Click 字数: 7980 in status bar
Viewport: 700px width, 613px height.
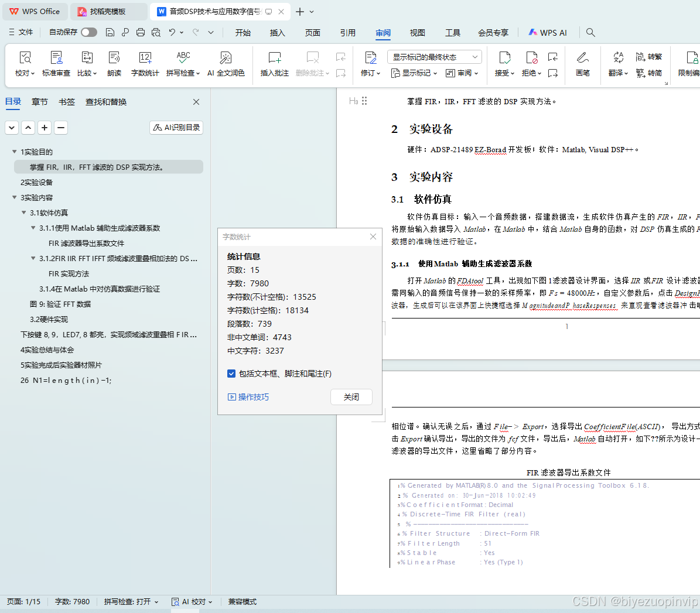coord(72,602)
